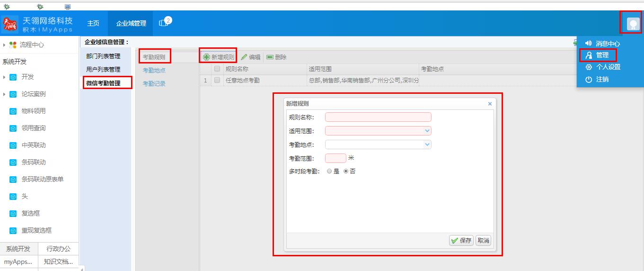Click the 编辑 toolbar button

tap(251, 57)
